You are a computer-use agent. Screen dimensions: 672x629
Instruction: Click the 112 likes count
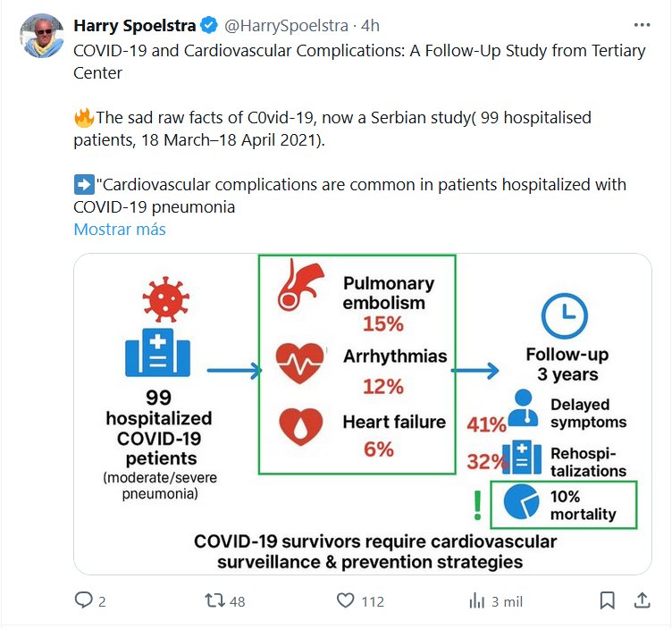click(372, 601)
